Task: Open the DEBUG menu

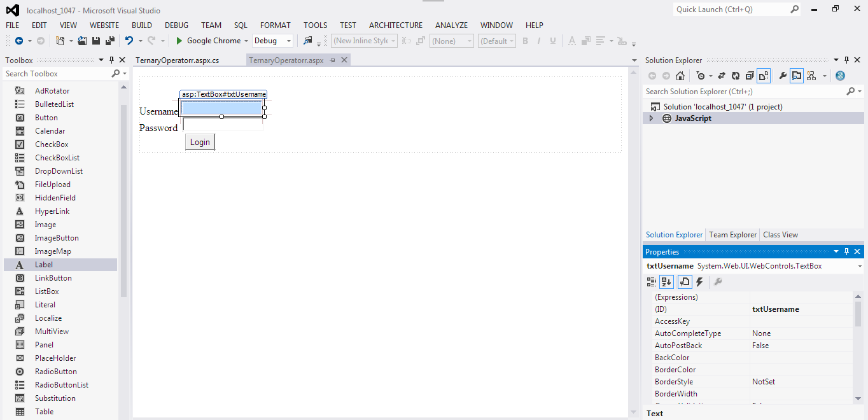Action: coord(176,25)
